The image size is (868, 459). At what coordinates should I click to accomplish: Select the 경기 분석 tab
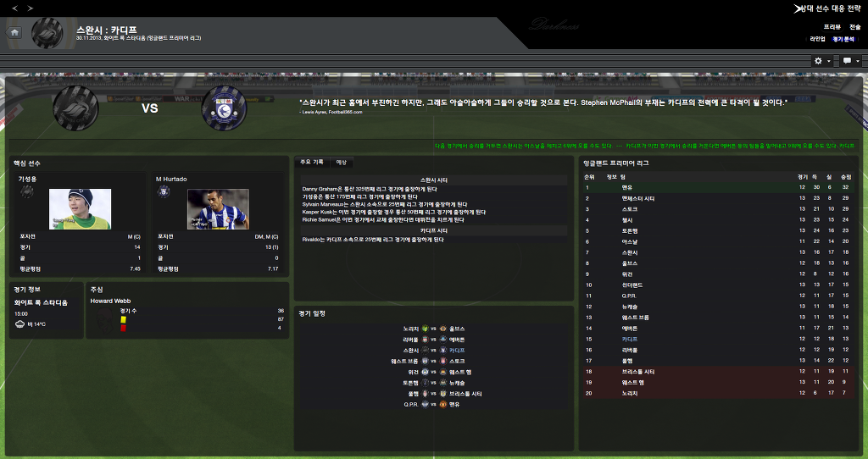(x=843, y=39)
